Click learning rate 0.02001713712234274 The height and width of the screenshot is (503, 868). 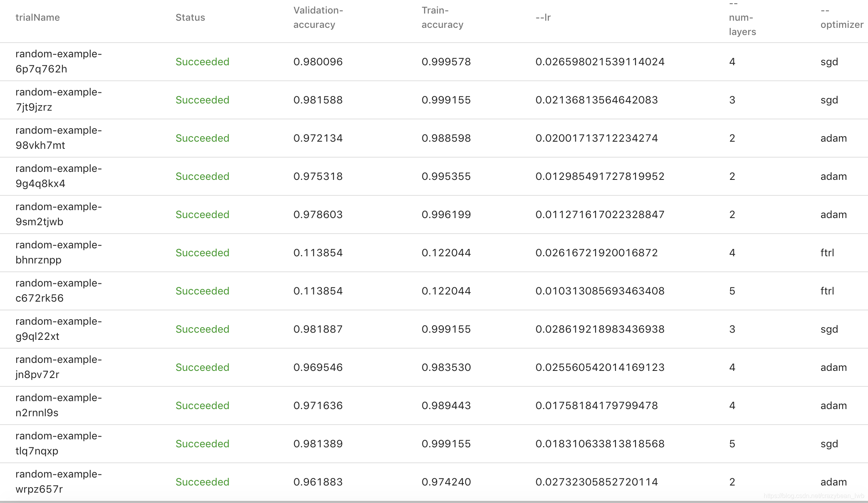(597, 138)
